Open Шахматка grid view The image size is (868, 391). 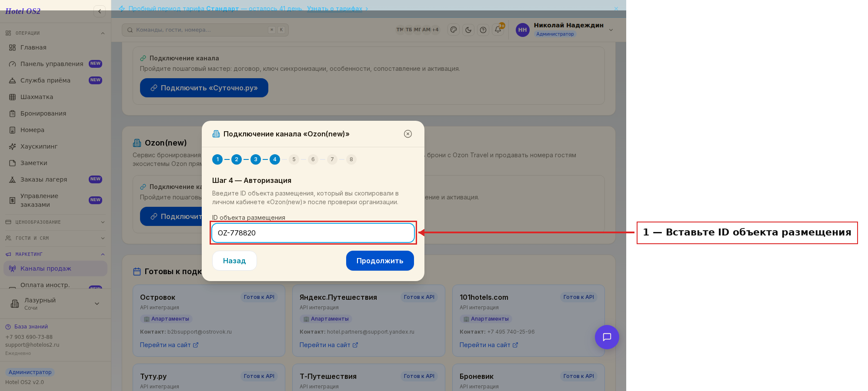[55, 97]
